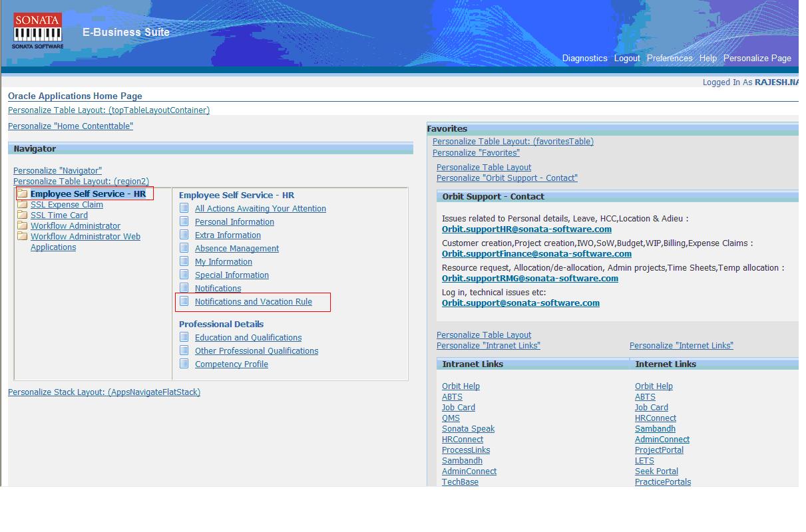Click Personalize "Favorites" link

click(x=476, y=153)
